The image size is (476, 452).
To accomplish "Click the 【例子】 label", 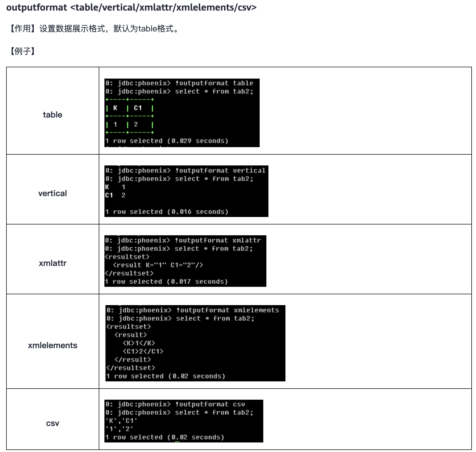I will [x=23, y=51].
